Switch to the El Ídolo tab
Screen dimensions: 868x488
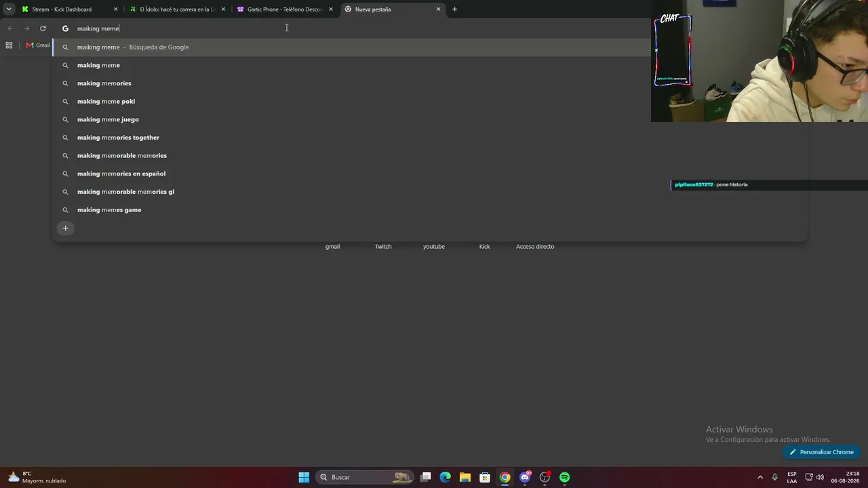(177, 9)
